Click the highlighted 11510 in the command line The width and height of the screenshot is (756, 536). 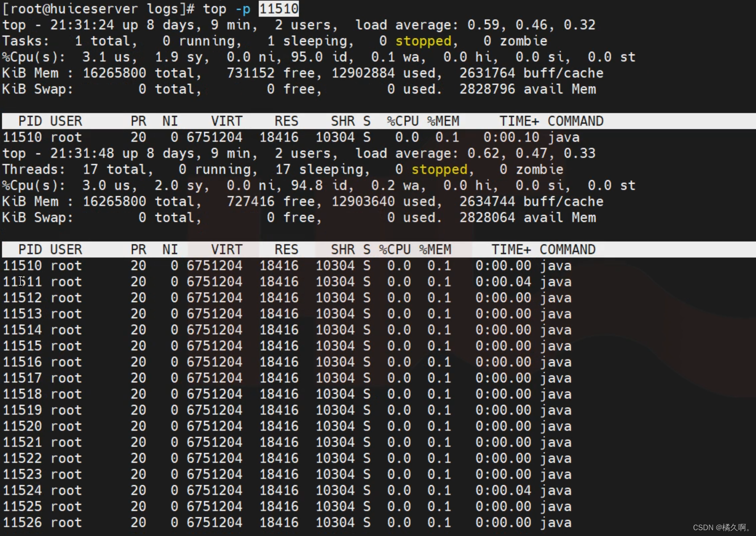[x=279, y=8]
